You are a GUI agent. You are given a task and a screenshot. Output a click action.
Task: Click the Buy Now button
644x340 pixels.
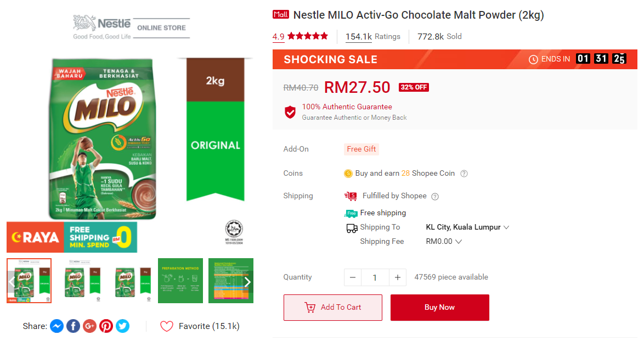[x=439, y=308]
